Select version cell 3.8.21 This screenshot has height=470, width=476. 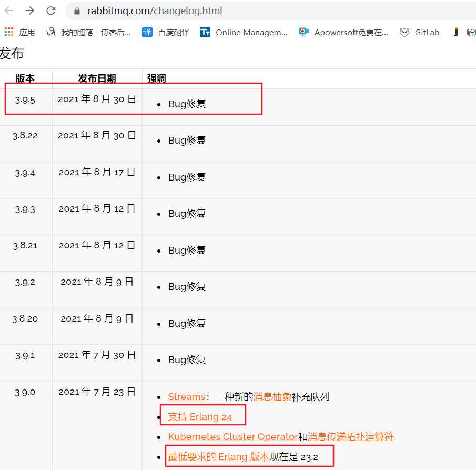(25, 245)
